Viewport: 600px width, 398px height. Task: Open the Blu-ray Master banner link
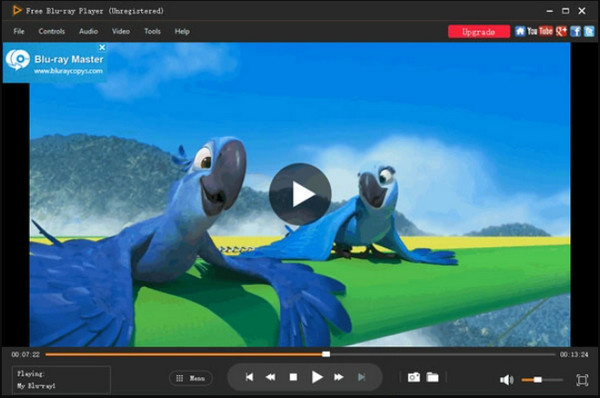[x=55, y=63]
